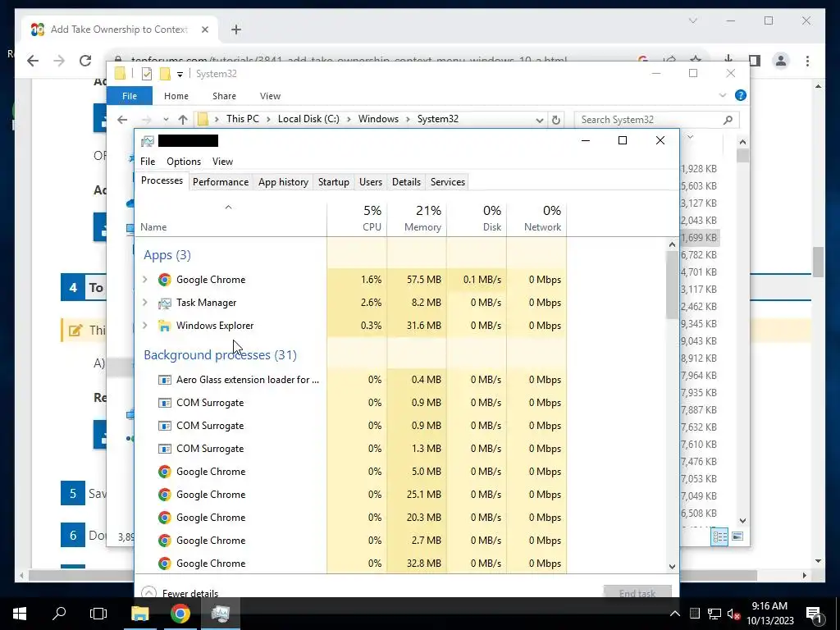Expand the Windows Explorer app row

click(144, 325)
